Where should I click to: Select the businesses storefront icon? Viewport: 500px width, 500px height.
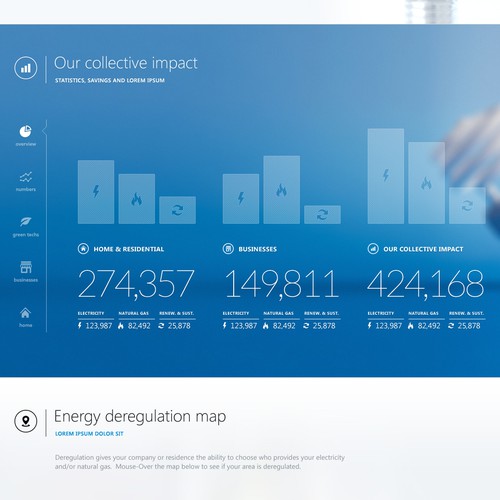click(x=26, y=267)
